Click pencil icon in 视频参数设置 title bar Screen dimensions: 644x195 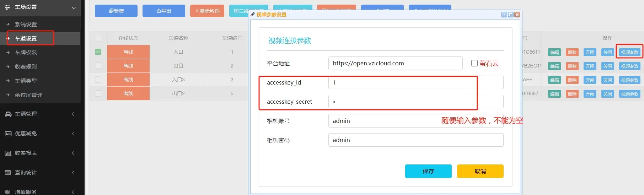253,15
